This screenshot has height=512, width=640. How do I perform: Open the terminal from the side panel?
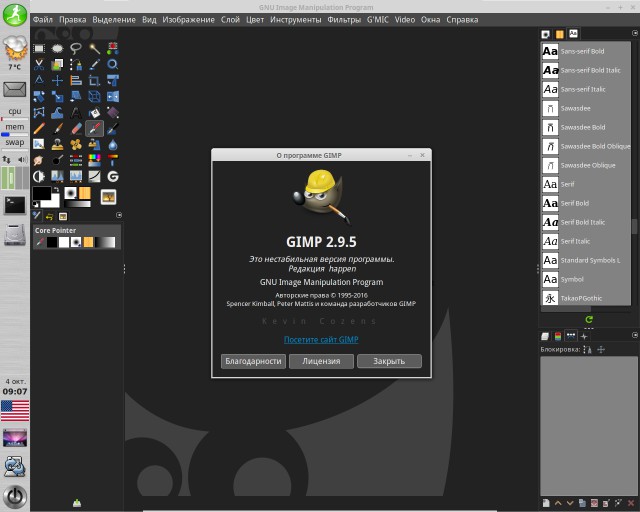coord(15,205)
